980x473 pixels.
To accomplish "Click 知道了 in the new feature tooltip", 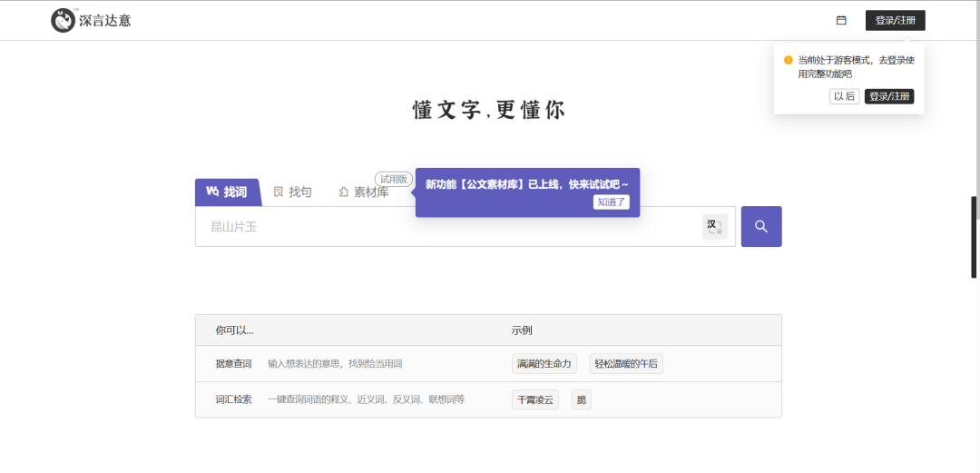I will [612, 202].
